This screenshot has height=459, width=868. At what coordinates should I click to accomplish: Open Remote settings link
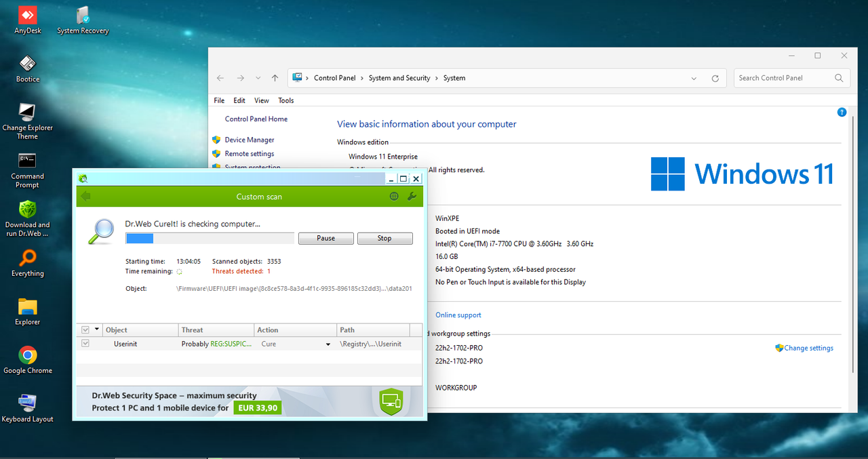(250, 154)
